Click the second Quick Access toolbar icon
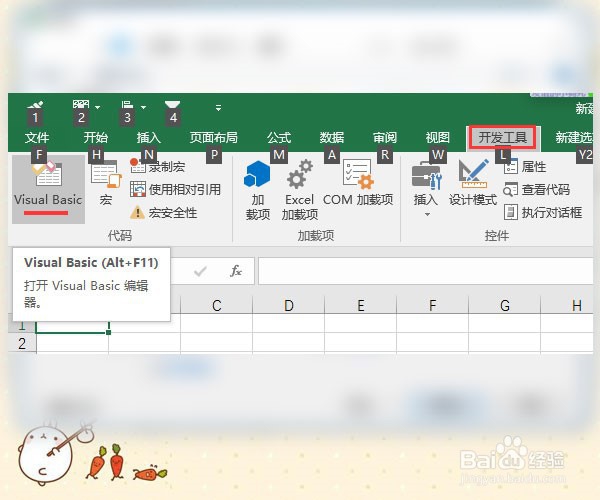 coord(81,105)
